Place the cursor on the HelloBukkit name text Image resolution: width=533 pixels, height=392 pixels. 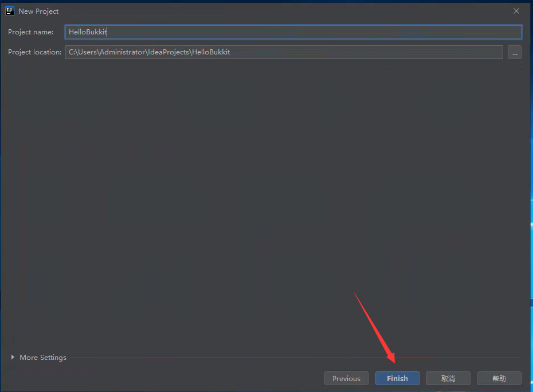pos(87,32)
